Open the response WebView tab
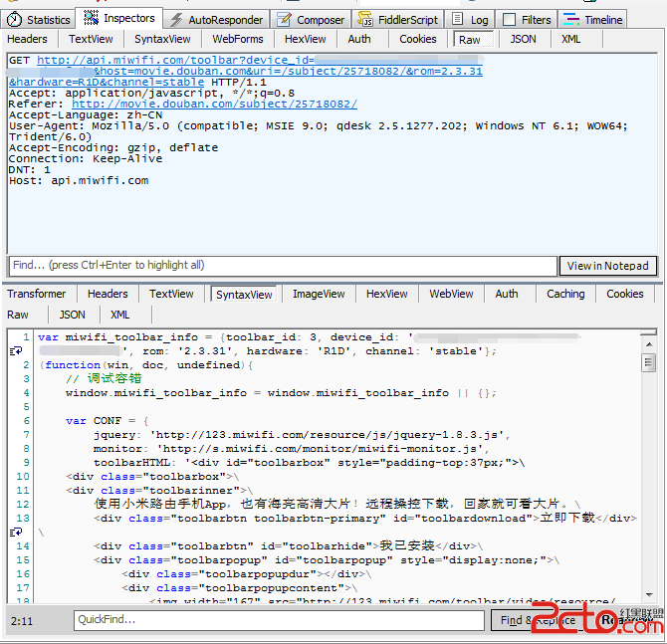Screen dimensions: 667x644 451,294
